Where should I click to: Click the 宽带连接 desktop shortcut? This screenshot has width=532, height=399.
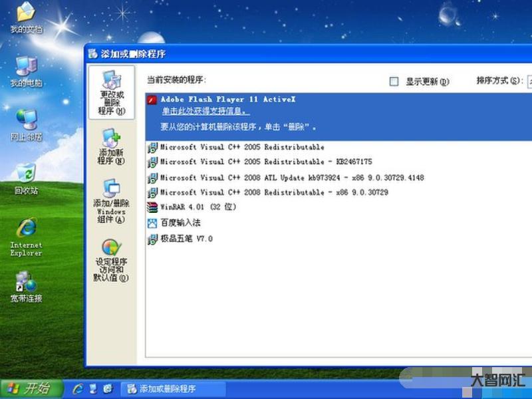click(26, 286)
